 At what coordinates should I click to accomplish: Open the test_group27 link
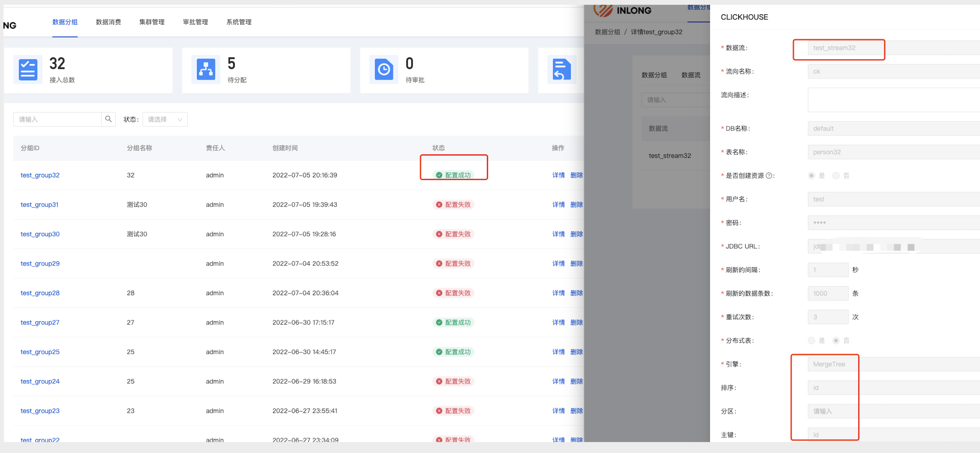tap(40, 322)
